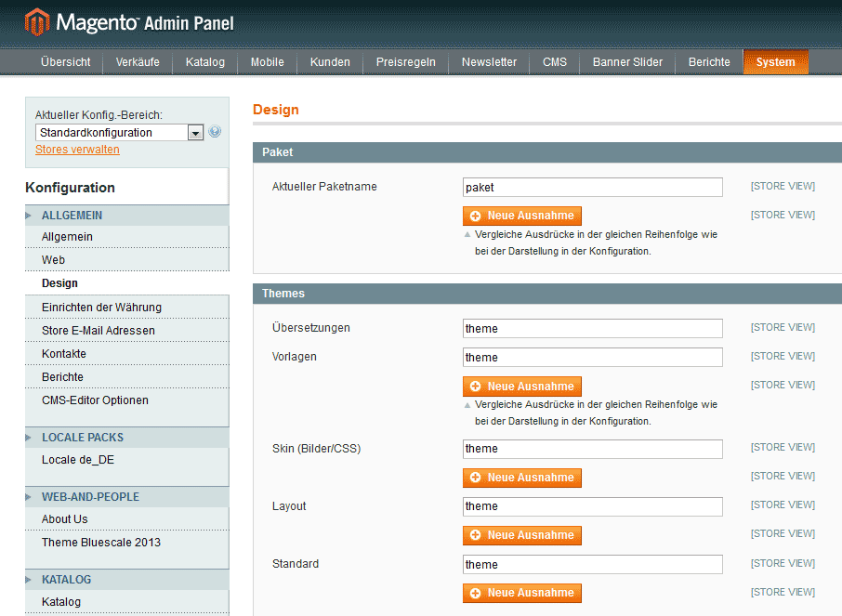The image size is (842, 616).
Task: Open Theme Bluescale 2013 settings
Action: point(100,543)
